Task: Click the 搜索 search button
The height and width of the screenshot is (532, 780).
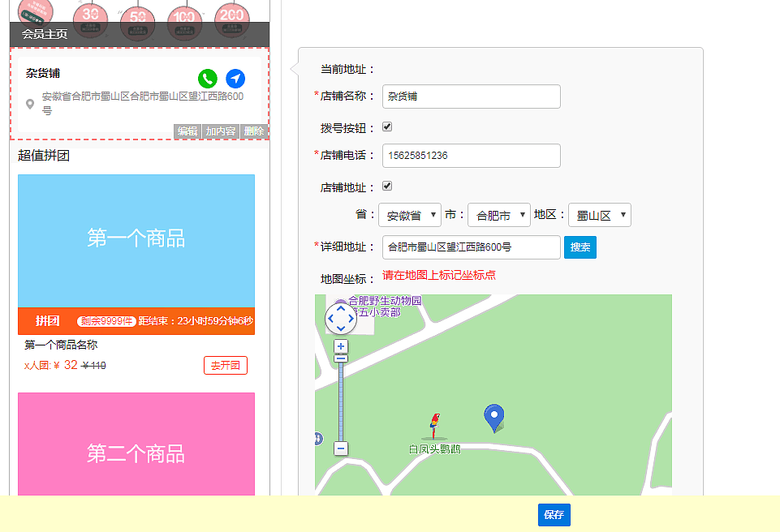Action: 580,247
